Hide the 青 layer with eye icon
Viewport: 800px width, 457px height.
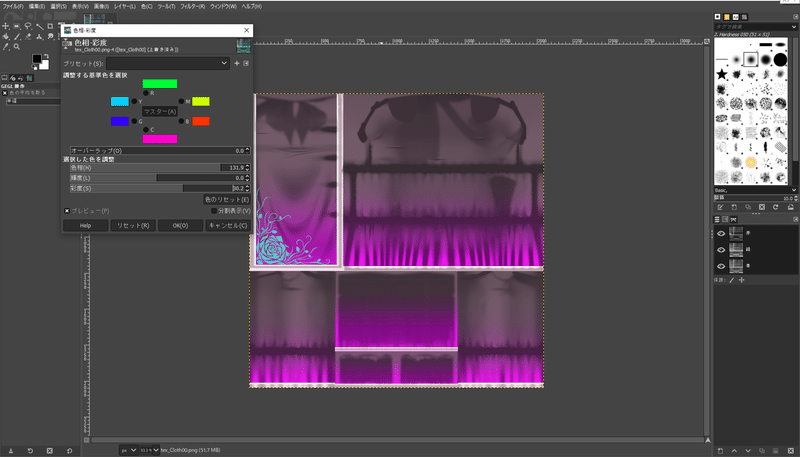coord(721,266)
